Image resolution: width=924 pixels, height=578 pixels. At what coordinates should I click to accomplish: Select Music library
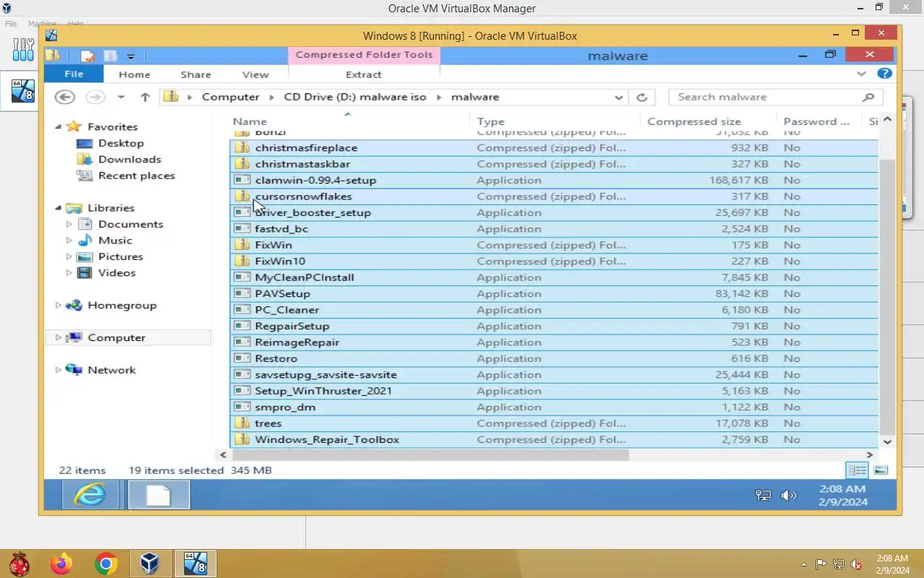tap(115, 240)
